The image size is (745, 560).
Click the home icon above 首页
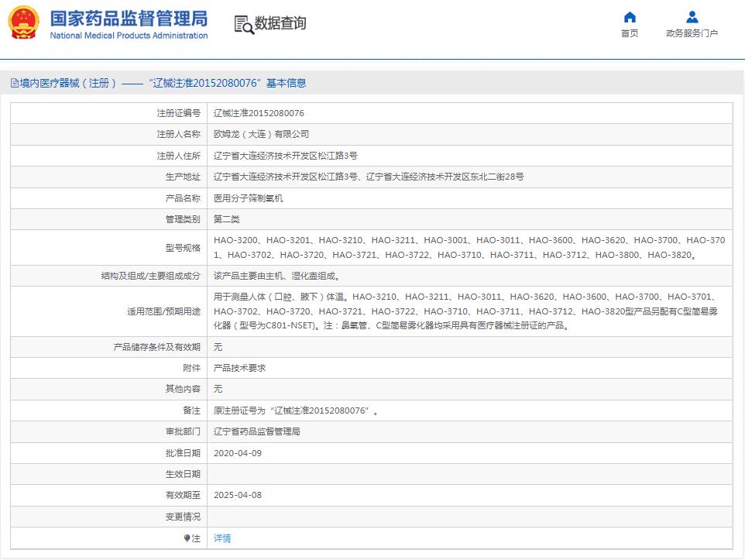coord(630,17)
